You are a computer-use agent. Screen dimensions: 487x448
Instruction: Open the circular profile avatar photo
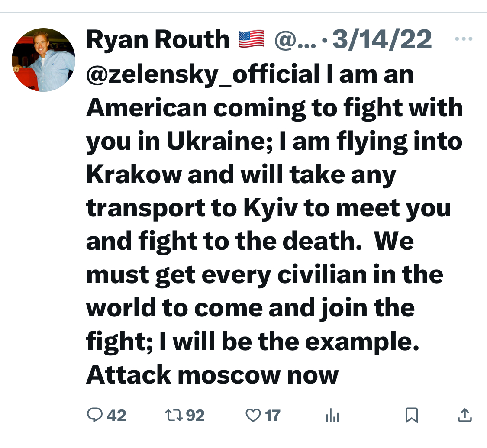click(x=43, y=60)
